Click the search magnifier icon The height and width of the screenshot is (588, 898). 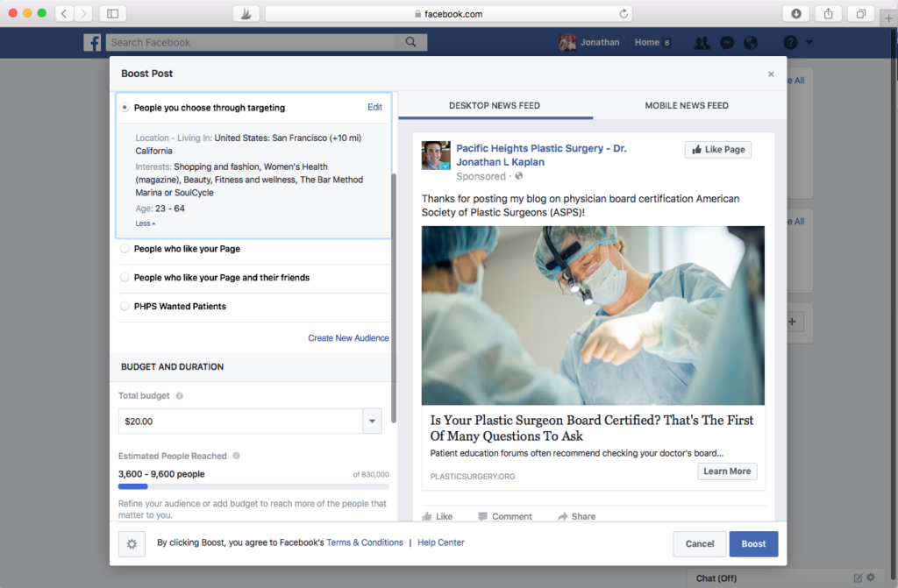coord(410,42)
